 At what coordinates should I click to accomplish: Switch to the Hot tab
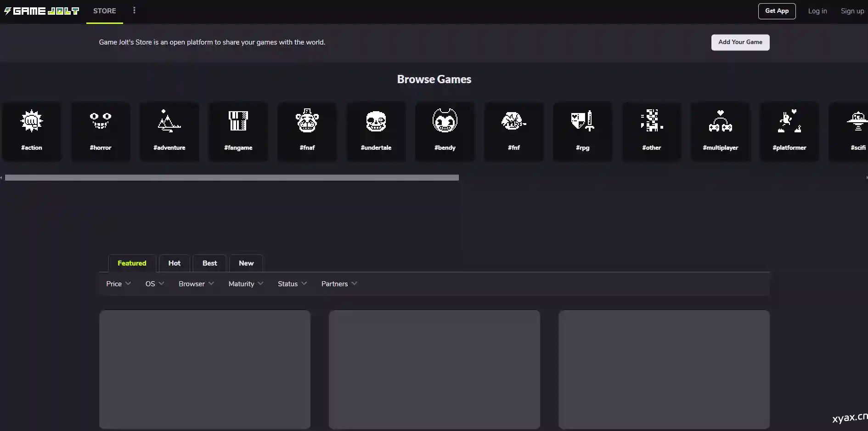175,263
